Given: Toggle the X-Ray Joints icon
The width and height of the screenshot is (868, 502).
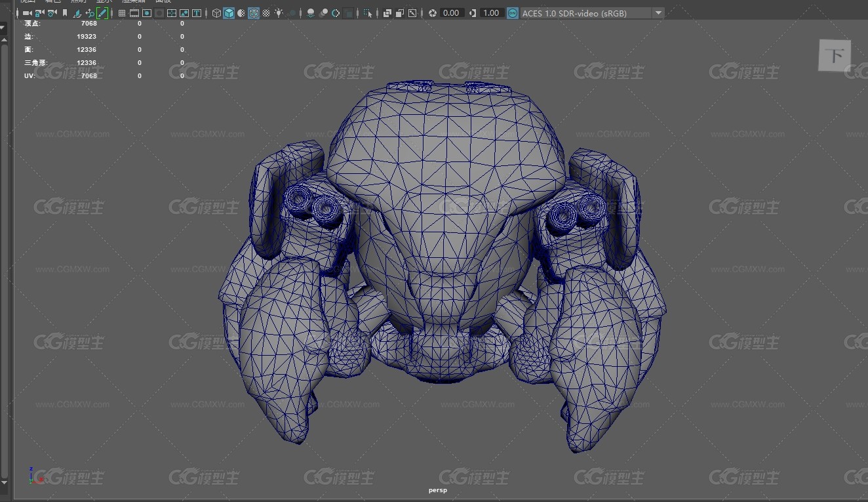Looking at the screenshot, I should pos(412,13).
